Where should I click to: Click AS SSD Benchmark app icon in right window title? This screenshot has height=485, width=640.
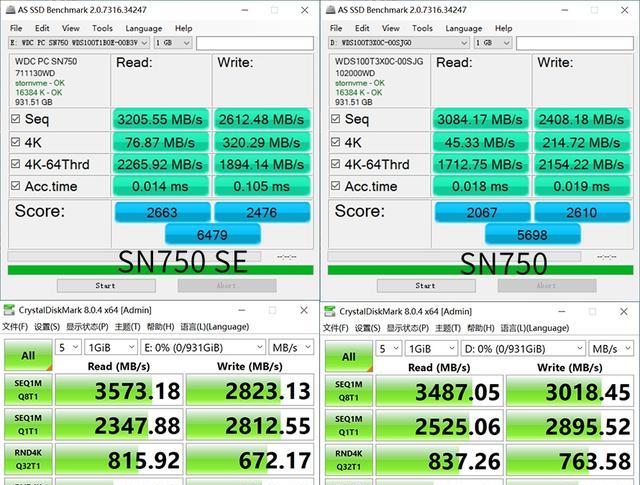[x=330, y=10]
